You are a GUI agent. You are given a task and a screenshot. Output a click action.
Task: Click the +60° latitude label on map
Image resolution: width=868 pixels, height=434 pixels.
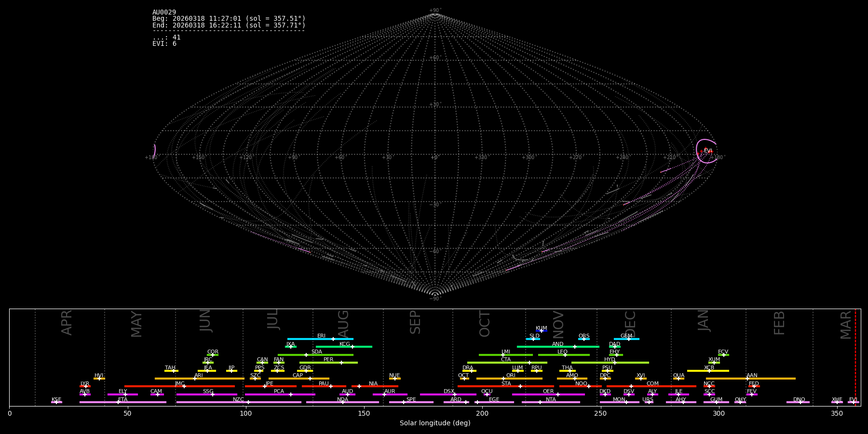[x=434, y=58]
